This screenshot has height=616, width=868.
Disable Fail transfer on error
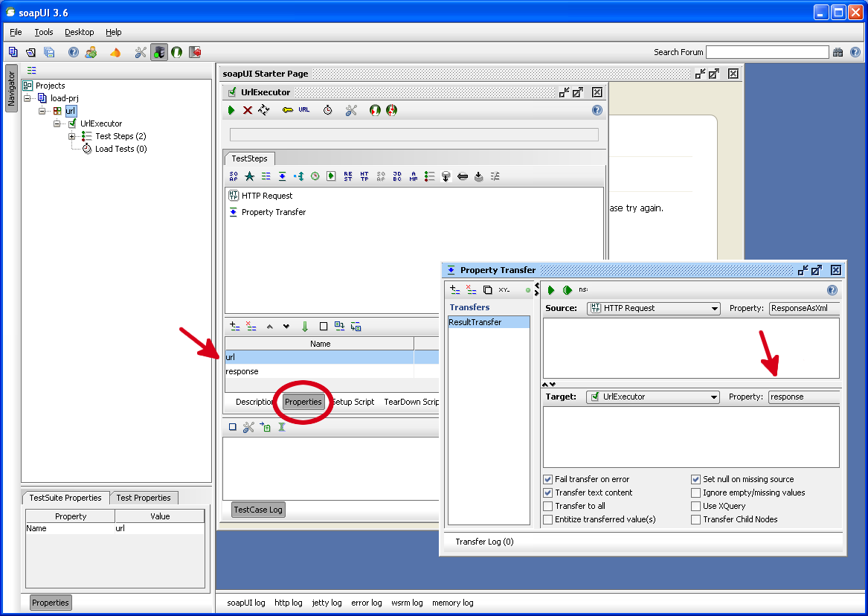[548, 480]
